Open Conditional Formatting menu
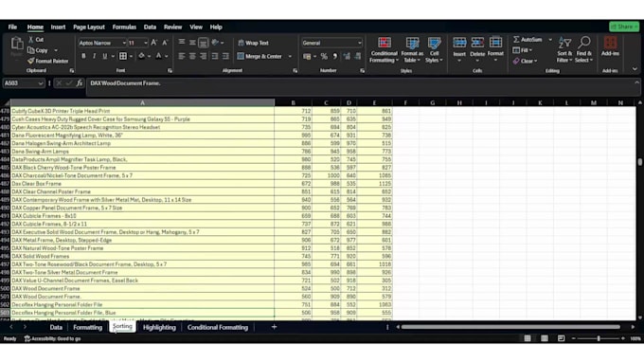644x363 pixels. coord(384,49)
